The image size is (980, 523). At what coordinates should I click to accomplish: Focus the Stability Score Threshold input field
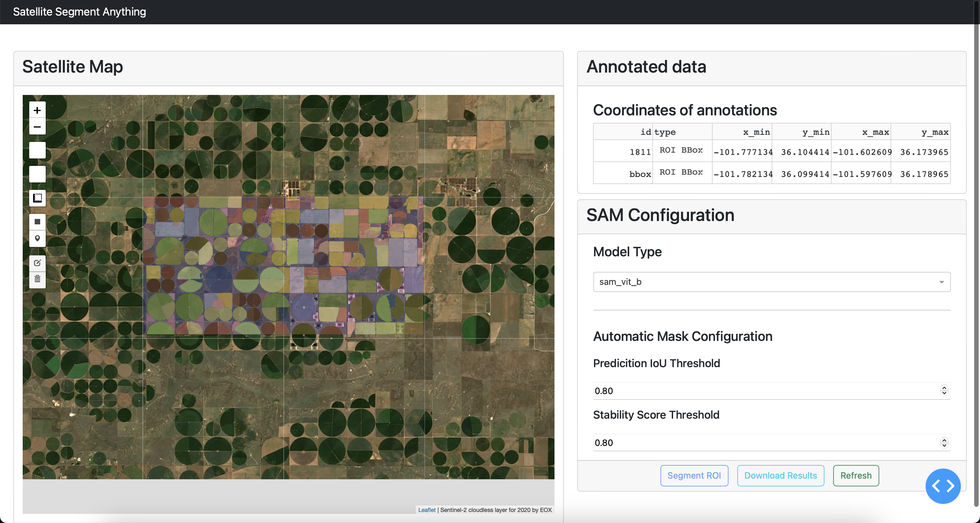click(x=761, y=443)
